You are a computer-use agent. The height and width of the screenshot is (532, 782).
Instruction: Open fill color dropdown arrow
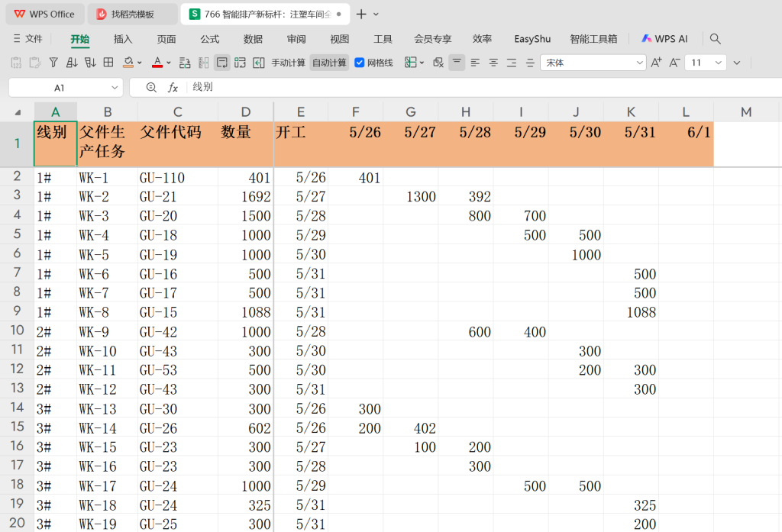click(x=140, y=63)
